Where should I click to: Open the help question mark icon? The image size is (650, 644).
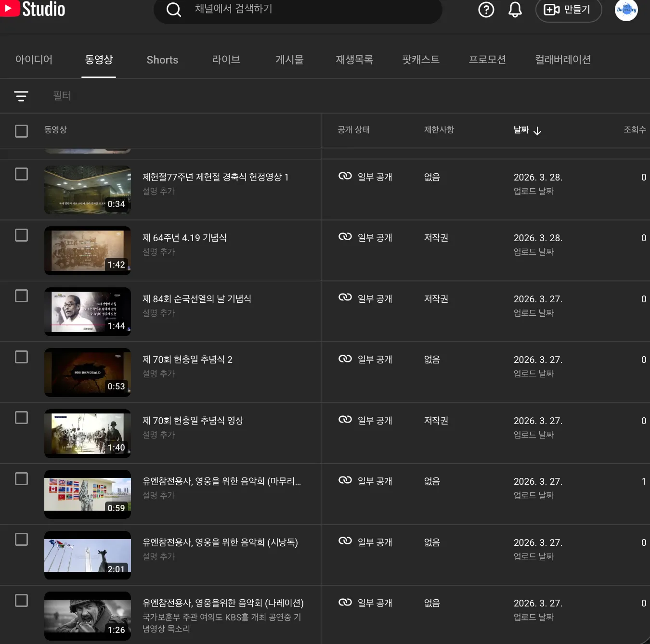(x=486, y=10)
